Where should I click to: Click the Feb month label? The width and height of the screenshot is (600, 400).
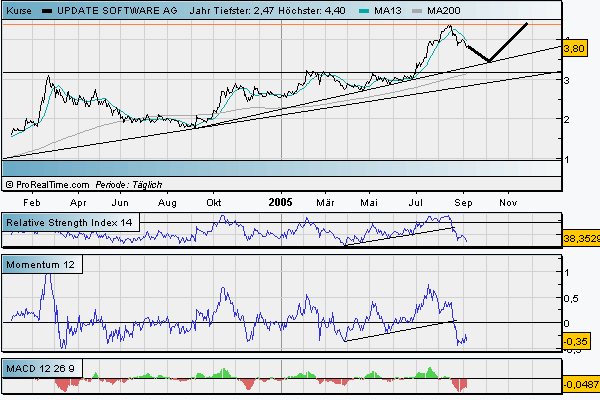tap(32, 202)
